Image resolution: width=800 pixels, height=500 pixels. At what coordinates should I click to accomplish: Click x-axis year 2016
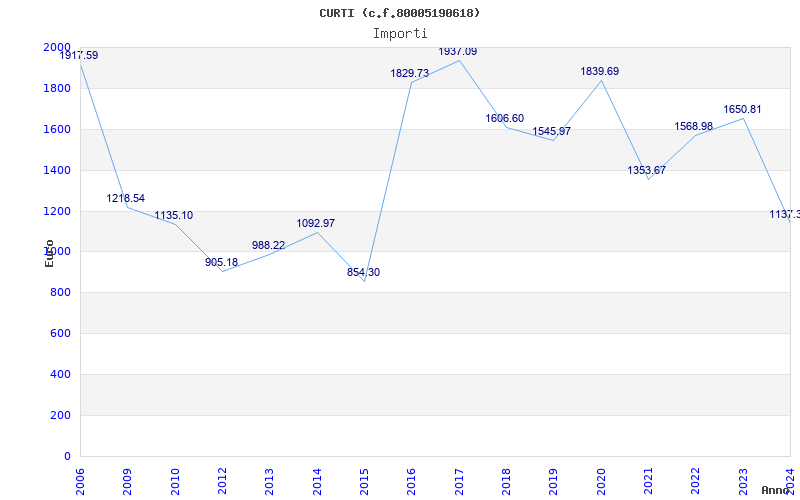[x=411, y=482]
